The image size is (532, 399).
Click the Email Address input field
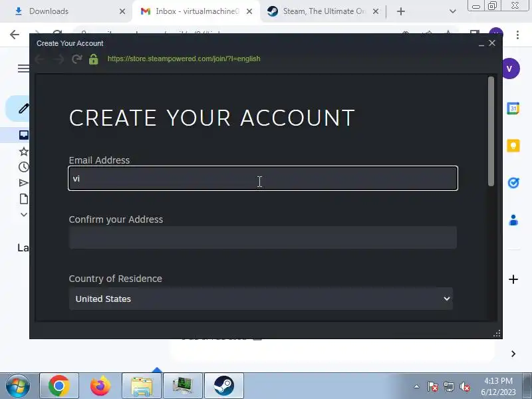click(263, 178)
